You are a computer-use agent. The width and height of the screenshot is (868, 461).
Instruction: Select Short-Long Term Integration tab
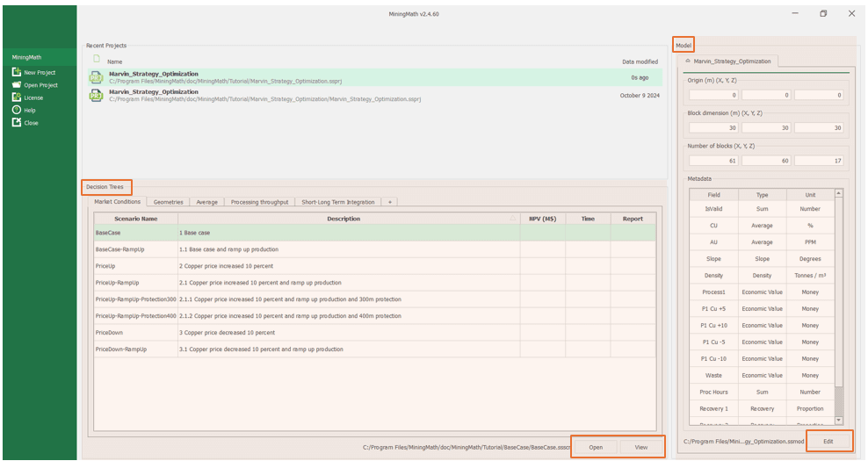pos(337,202)
